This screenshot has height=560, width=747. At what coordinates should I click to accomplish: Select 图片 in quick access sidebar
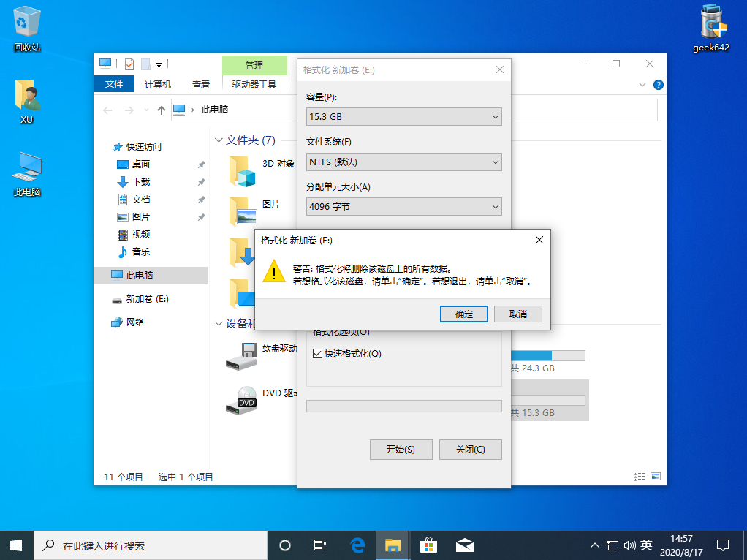[x=141, y=217]
